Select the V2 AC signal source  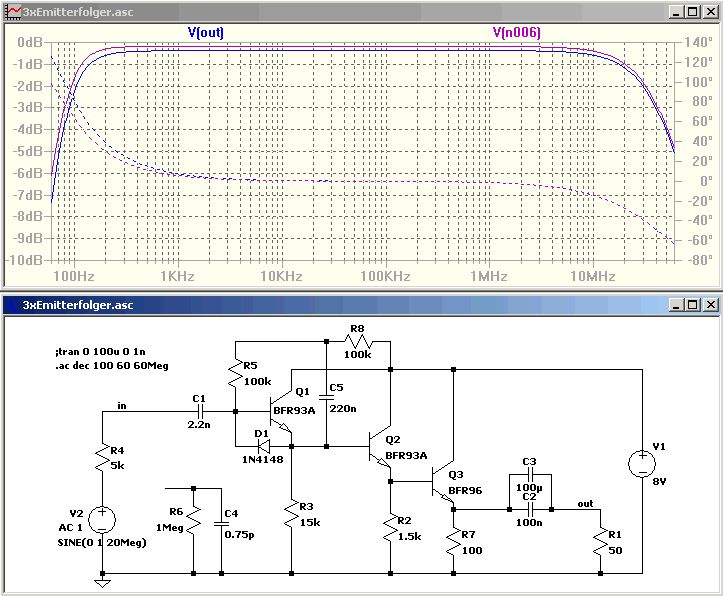coord(102,519)
